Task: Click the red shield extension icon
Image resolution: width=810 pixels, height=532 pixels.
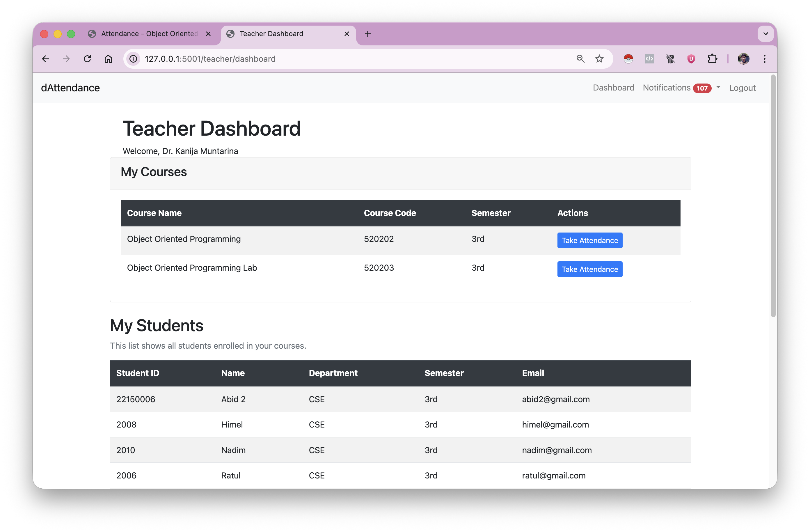Action: (691, 59)
